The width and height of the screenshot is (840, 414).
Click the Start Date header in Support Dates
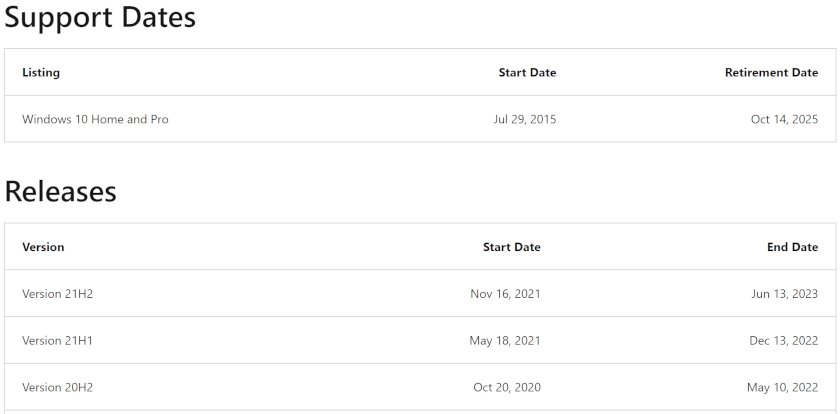[x=527, y=72]
